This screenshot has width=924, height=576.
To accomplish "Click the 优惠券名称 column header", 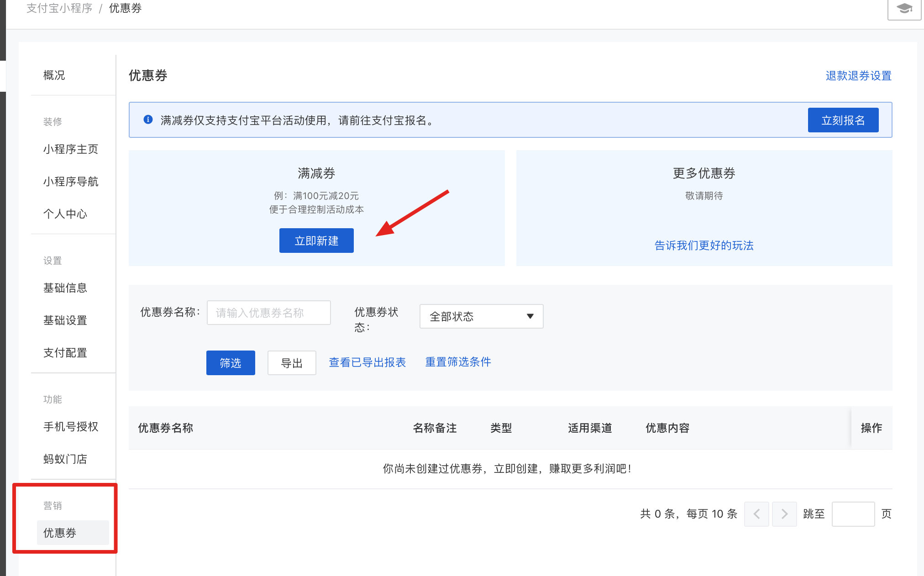I will [x=166, y=428].
